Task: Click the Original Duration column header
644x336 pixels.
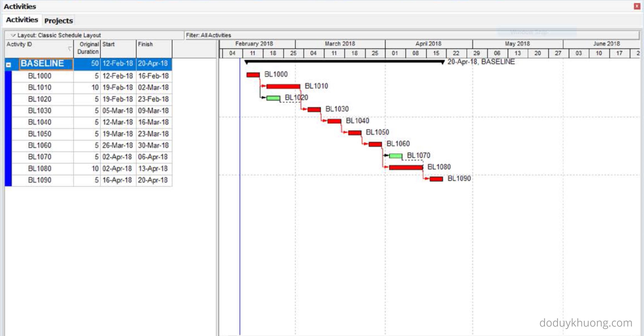Action: [88, 48]
